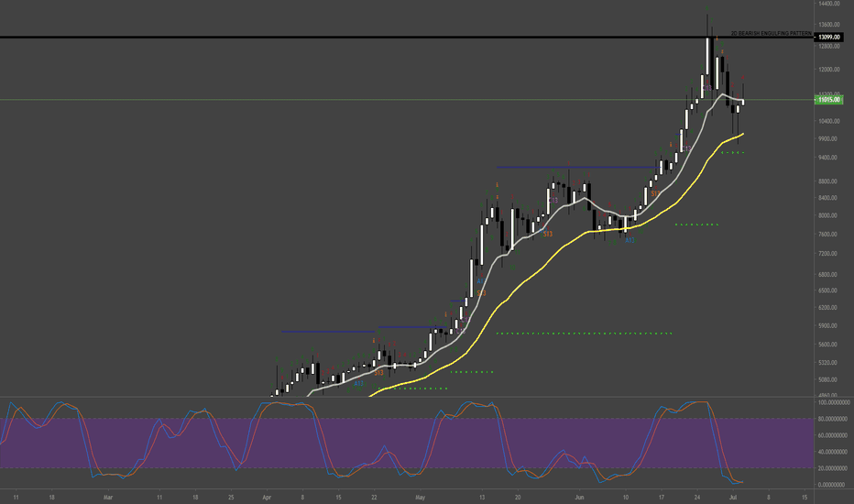Select the long blue horizontal line above June candles

577,168
